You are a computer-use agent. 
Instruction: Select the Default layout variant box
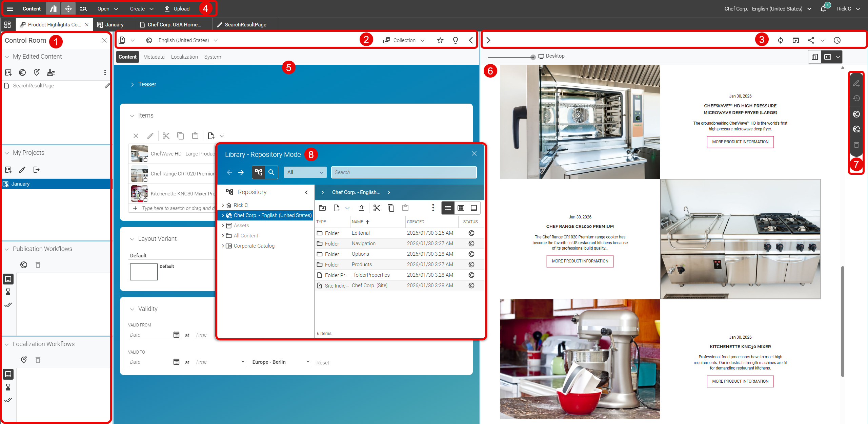(143, 272)
